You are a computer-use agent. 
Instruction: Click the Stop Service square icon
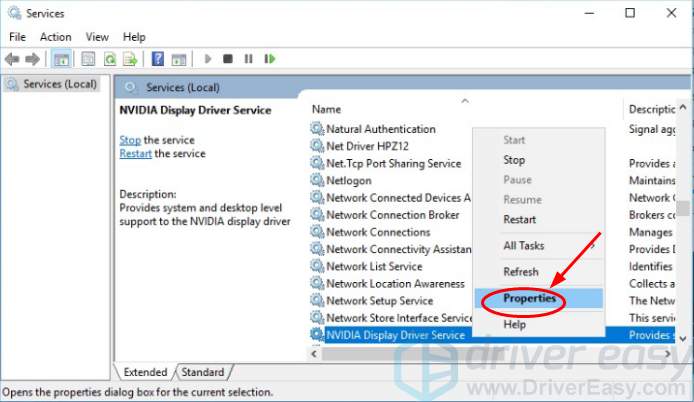coord(227,59)
